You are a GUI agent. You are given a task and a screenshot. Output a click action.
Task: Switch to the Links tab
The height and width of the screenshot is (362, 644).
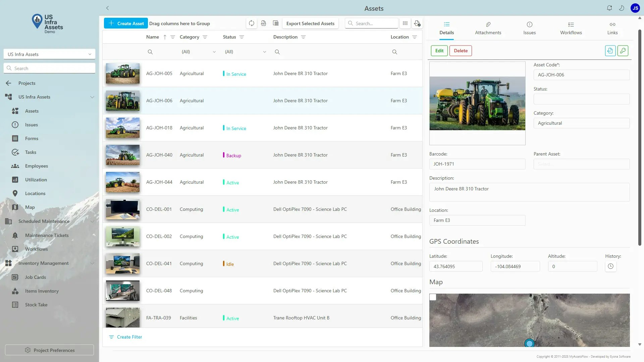pos(612,28)
